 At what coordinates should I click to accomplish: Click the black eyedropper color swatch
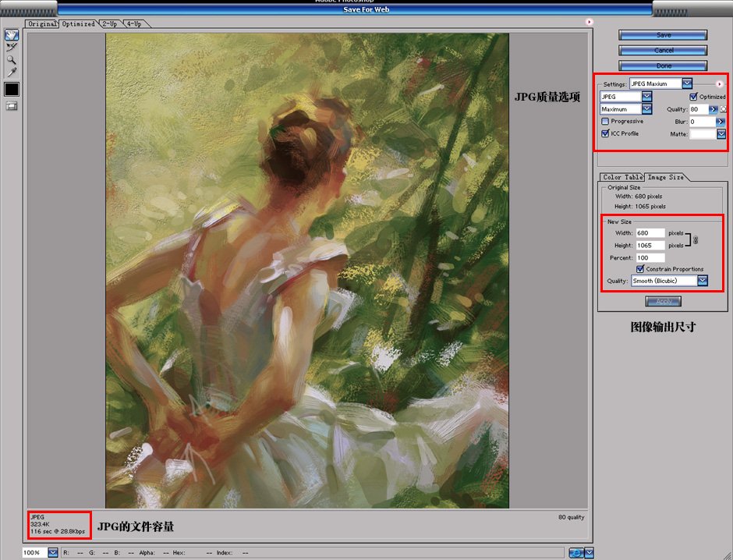12,89
